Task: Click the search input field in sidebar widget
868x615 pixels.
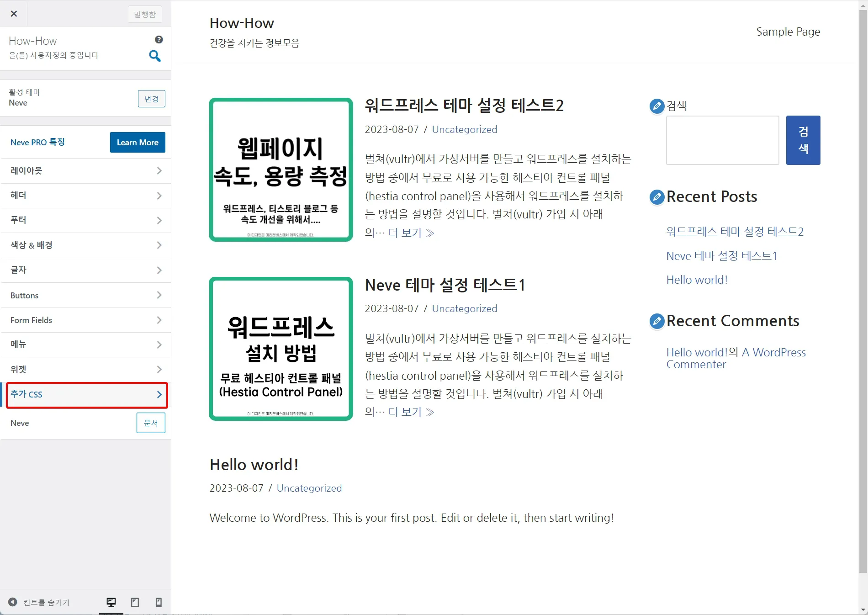Action: 722,140
